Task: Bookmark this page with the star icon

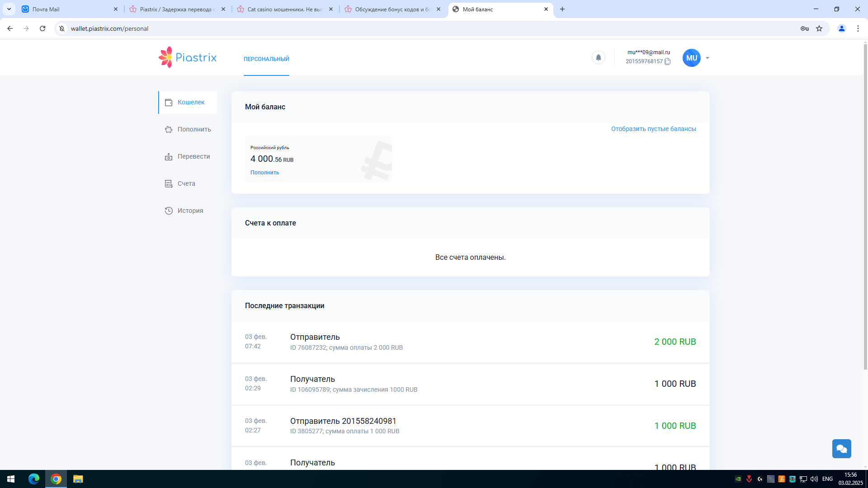Action: pyautogui.click(x=819, y=28)
